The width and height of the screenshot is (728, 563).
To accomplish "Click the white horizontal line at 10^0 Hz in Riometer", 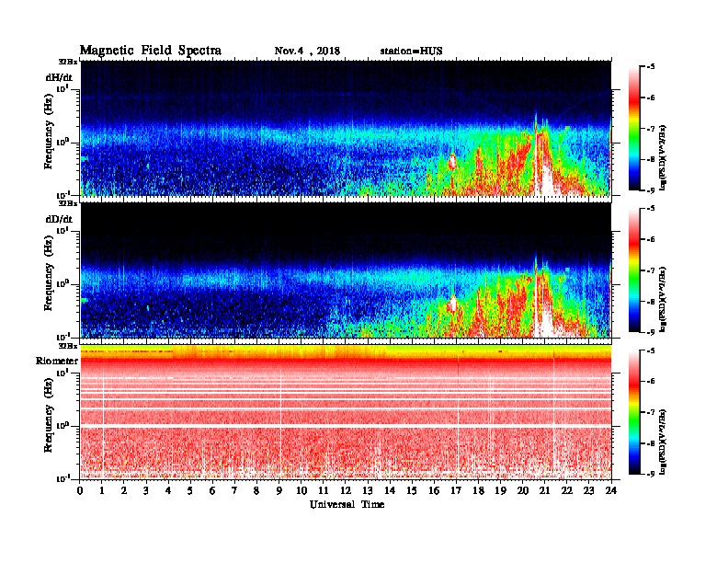I will (346, 426).
